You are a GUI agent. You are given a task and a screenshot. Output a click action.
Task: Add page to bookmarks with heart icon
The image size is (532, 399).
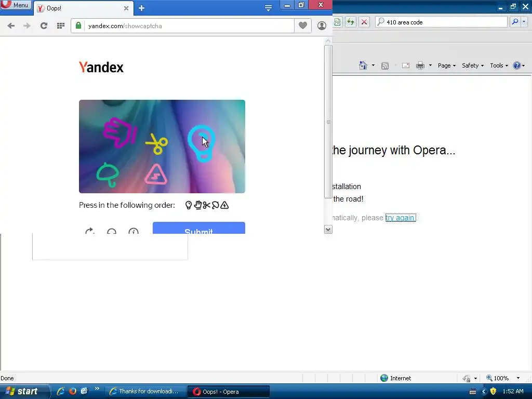[x=303, y=25]
